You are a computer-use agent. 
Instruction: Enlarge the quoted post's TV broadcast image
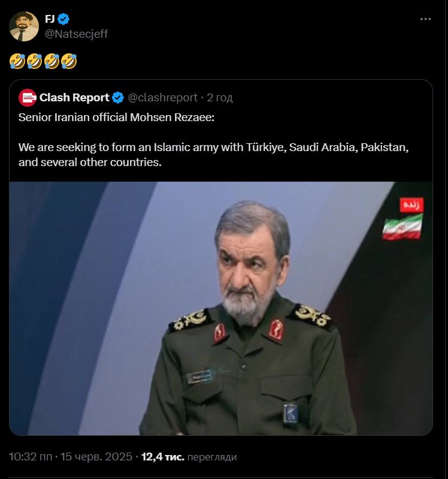(x=220, y=308)
